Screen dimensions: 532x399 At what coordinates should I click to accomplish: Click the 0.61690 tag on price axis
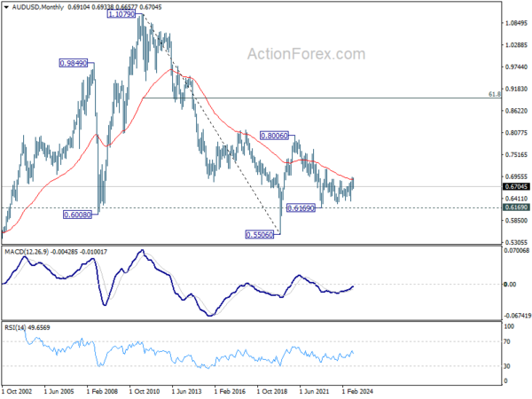(516, 207)
